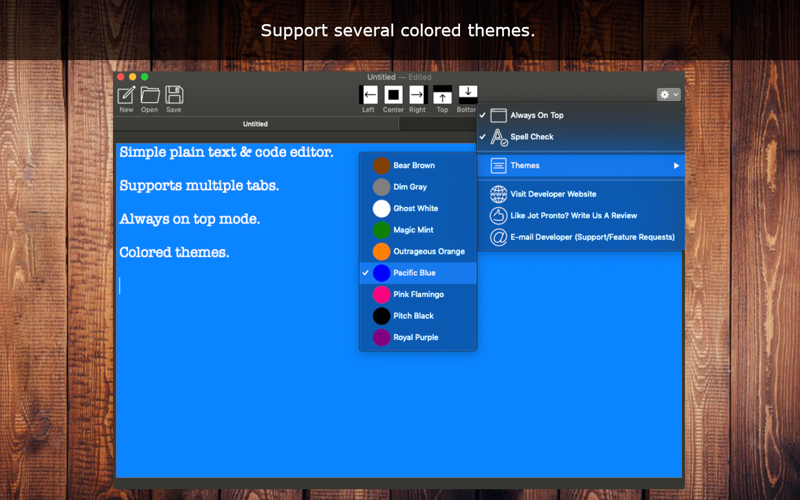The width and height of the screenshot is (800, 500).
Task: Choose the Bear Brown theme
Action: click(x=418, y=165)
